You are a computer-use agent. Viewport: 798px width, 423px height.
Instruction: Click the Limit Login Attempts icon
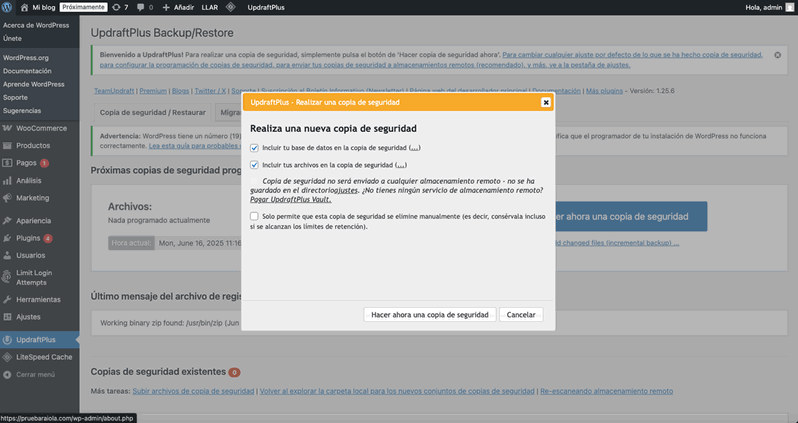coord(7,277)
